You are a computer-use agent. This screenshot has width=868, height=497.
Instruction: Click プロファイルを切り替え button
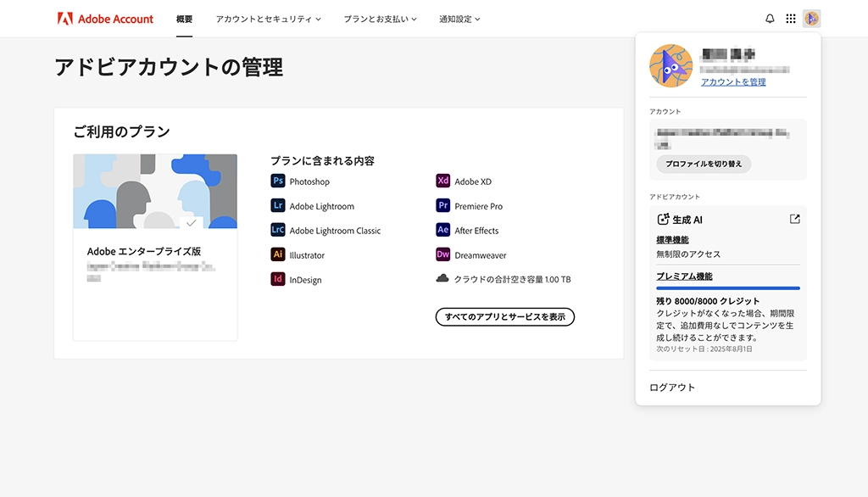pos(704,164)
